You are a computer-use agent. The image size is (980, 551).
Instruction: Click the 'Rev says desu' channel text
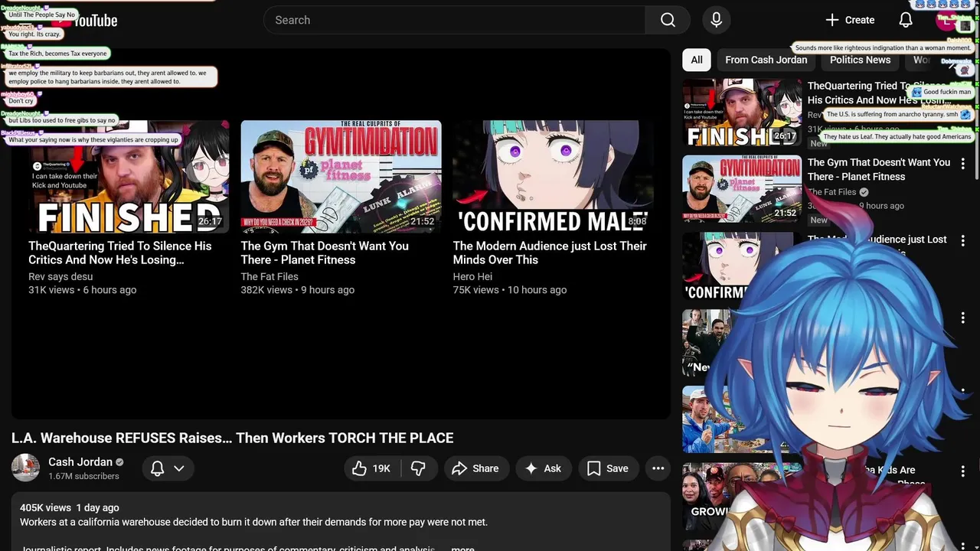(60, 276)
